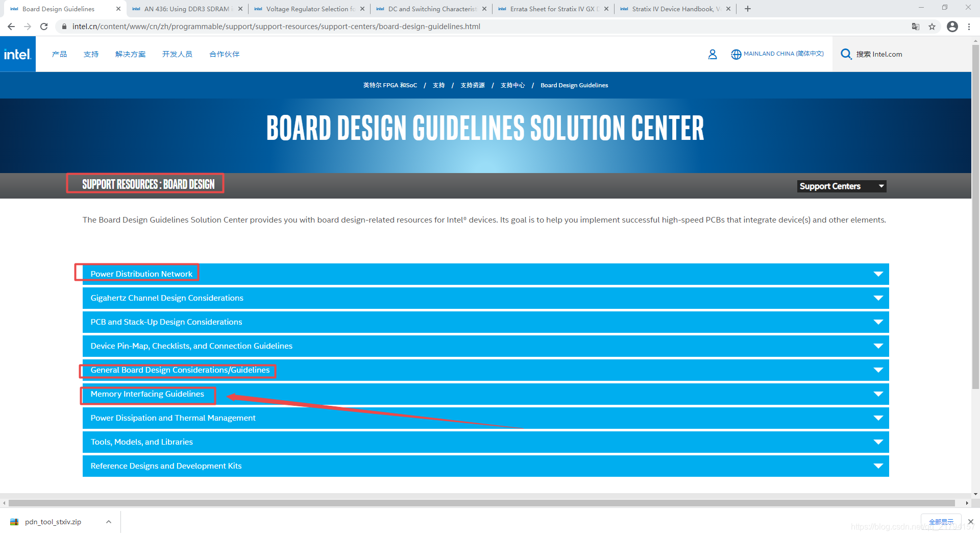This screenshot has width=980, height=536.
Task: Close the downloads bar
Action: [971, 521]
